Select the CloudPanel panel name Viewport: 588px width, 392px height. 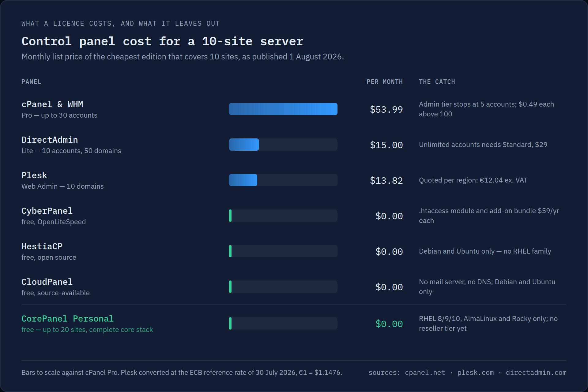click(47, 282)
